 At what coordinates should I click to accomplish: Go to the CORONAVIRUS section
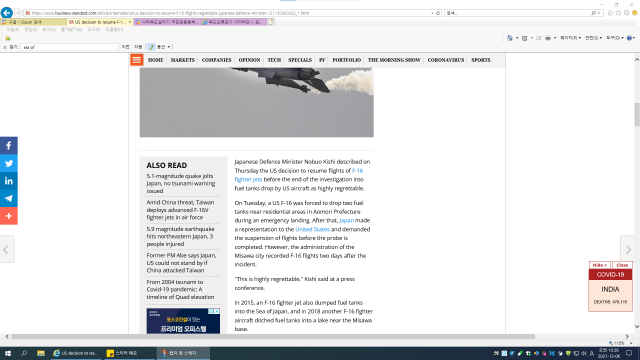[x=446, y=60]
